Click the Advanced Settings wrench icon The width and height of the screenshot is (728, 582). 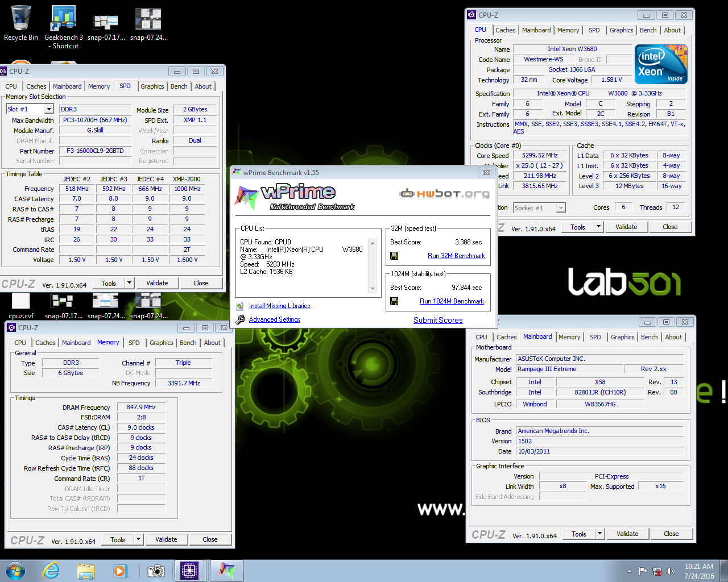pyautogui.click(x=240, y=319)
